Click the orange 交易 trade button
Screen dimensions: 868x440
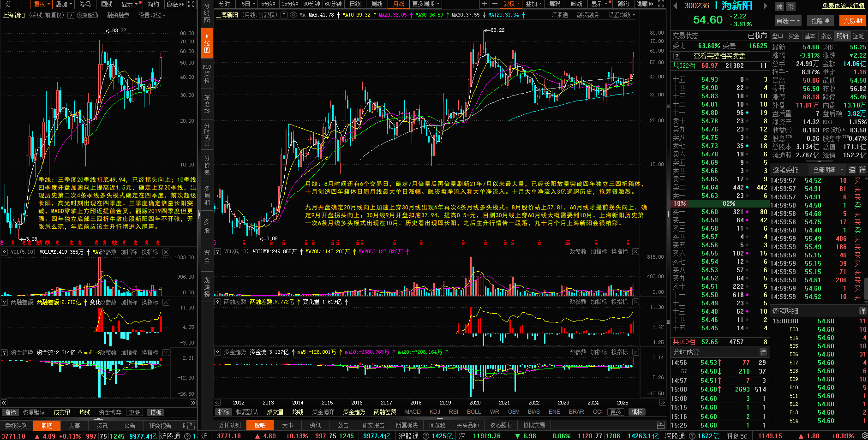[853, 21]
